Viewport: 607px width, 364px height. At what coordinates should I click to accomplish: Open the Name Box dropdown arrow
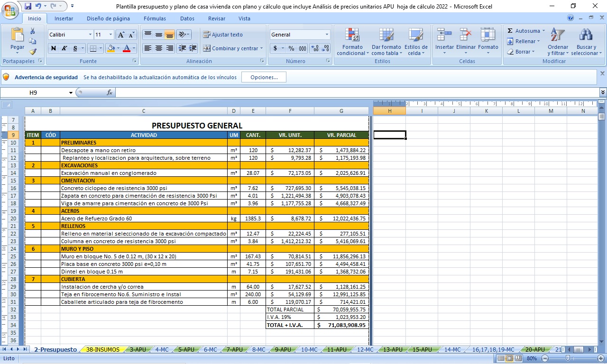[x=71, y=92]
